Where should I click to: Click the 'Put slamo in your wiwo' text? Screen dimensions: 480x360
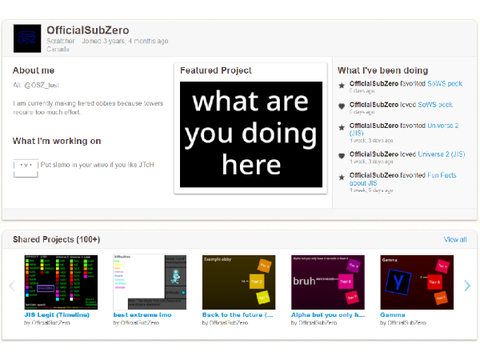click(x=97, y=165)
